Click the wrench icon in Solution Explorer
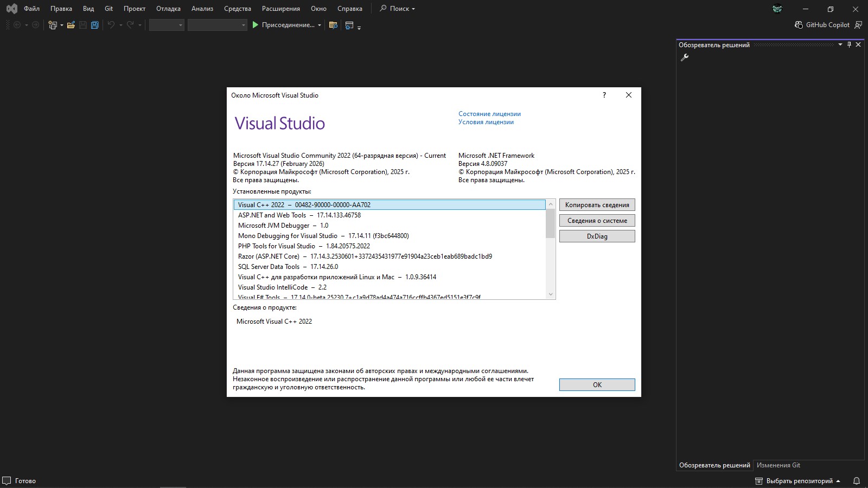This screenshot has width=868, height=488. [684, 57]
